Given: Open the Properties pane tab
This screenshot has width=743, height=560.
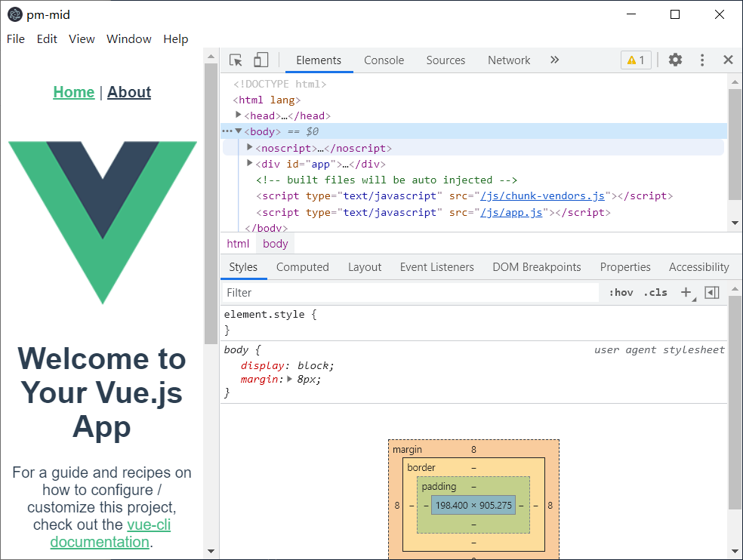Looking at the screenshot, I should click(625, 267).
